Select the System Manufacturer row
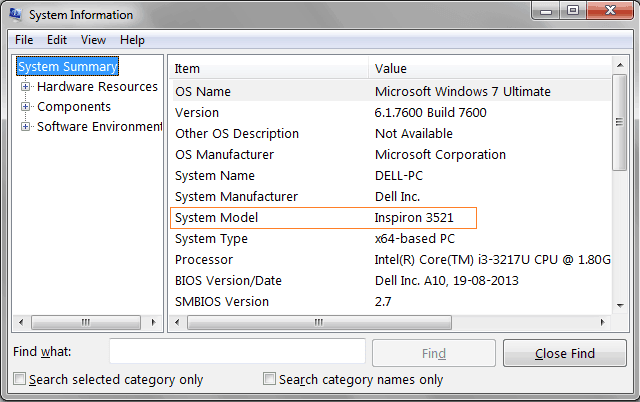Image resolution: width=640 pixels, height=402 pixels. pos(391,197)
